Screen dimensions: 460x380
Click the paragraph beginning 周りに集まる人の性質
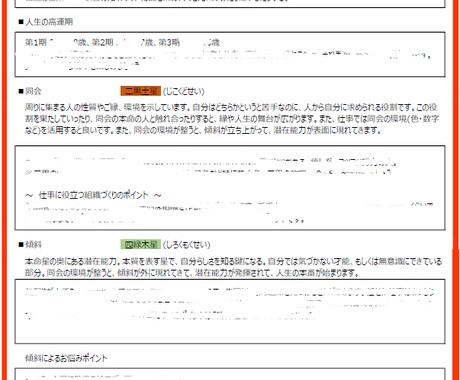click(232, 119)
